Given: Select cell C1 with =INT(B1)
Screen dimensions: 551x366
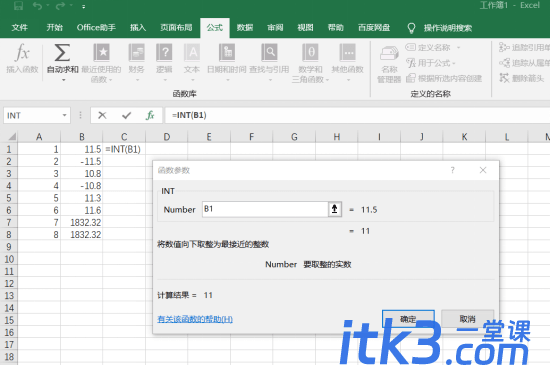Looking at the screenshot, I should click(x=124, y=149).
